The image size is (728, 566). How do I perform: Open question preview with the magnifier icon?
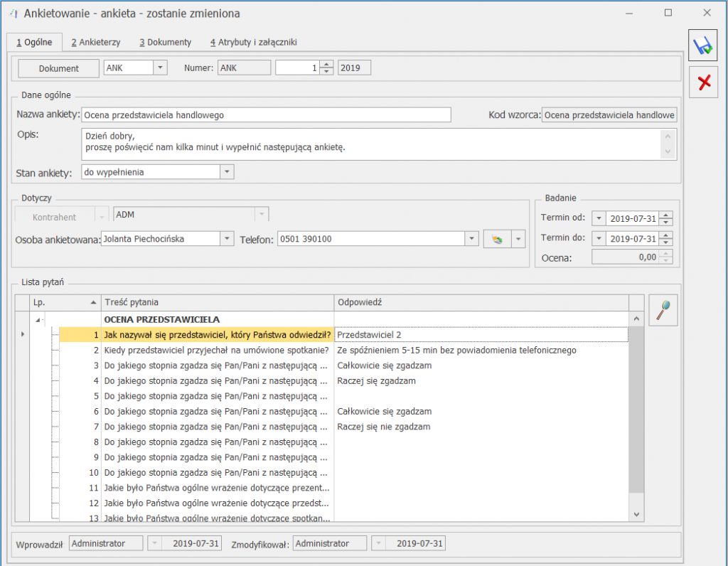point(663,310)
